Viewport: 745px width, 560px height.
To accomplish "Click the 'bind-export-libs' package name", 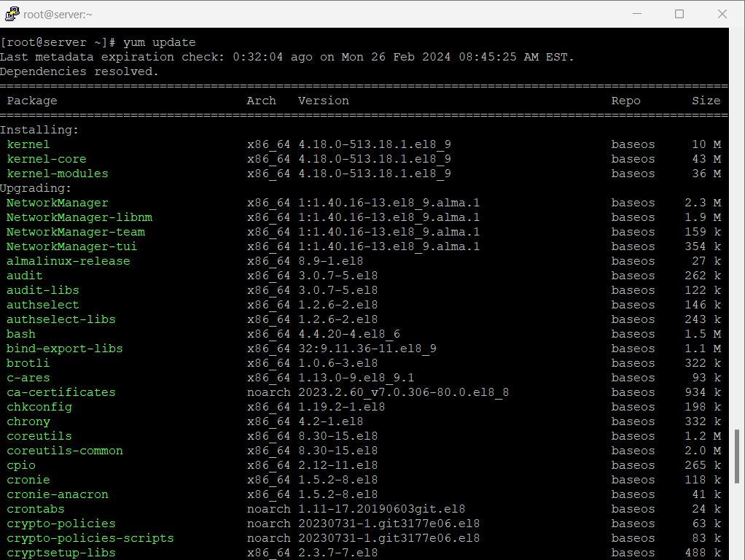I will pyautogui.click(x=65, y=349).
